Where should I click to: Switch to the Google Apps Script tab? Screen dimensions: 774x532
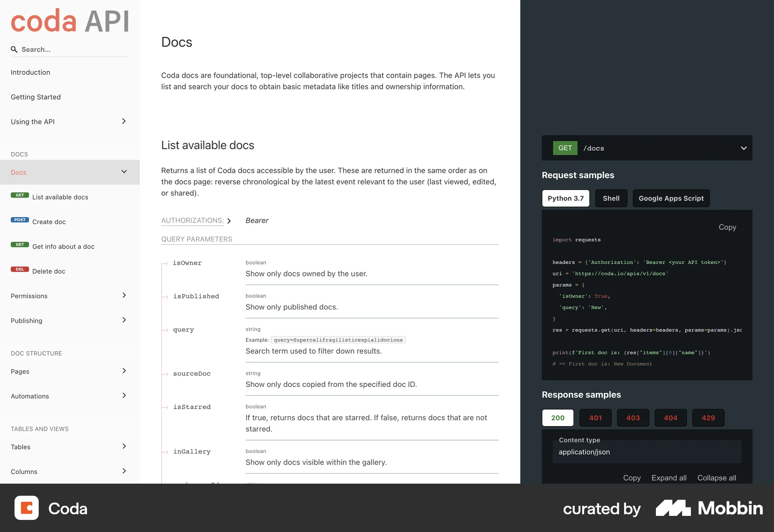click(x=671, y=198)
